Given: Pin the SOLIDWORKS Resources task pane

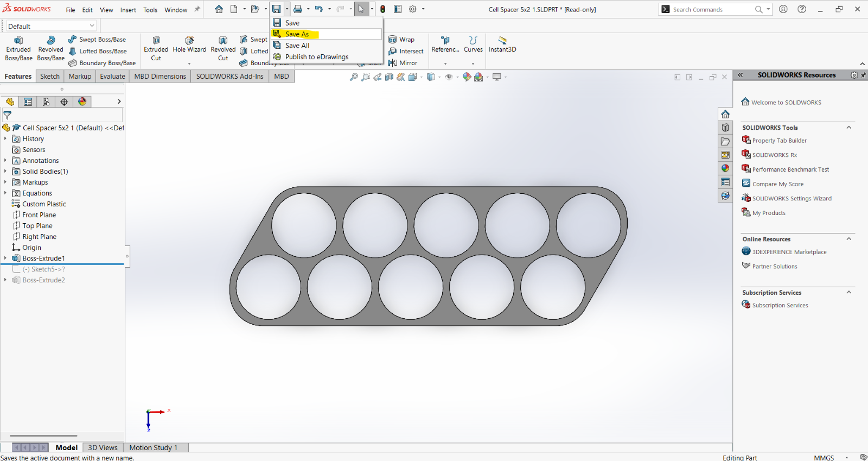Looking at the screenshot, I should click(863, 75).
